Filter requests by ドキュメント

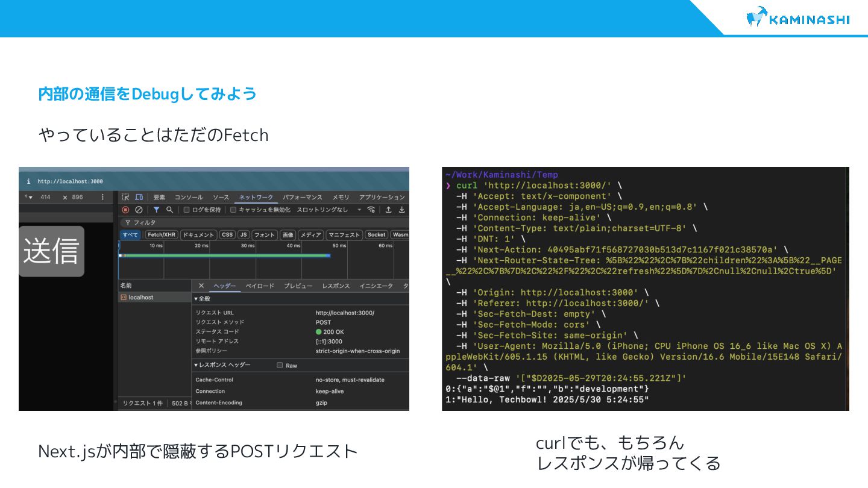199,235
